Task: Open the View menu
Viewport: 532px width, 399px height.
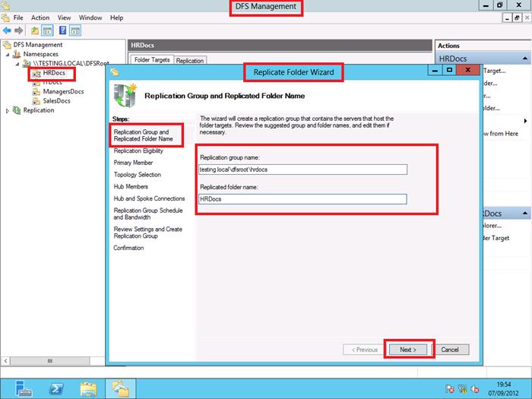Action: (64, 17)
